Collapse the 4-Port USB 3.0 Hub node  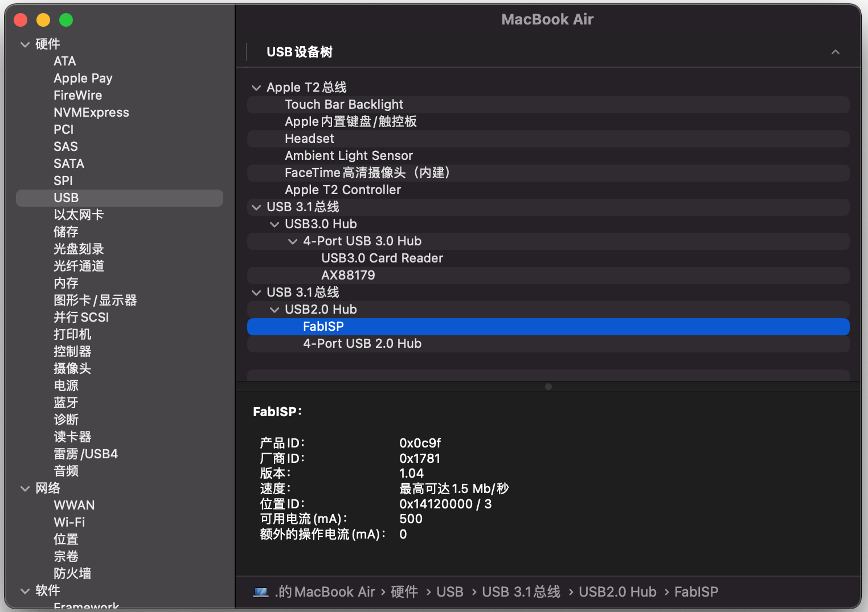coord(293,241)
